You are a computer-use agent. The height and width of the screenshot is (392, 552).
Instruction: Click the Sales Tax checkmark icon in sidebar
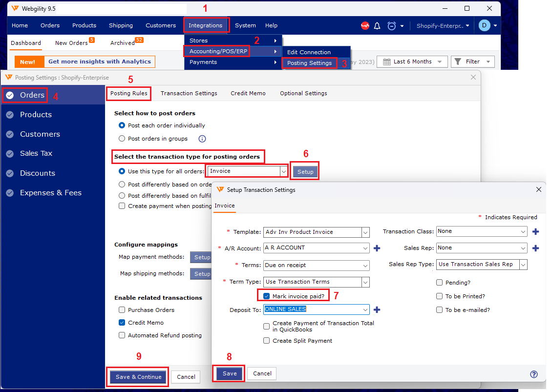coord(10,154)
